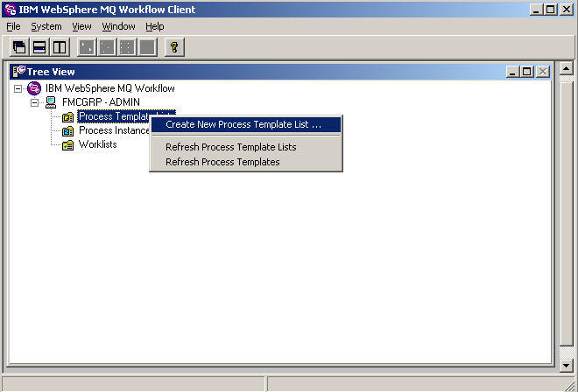Minimize the Tree View window

(x=512, y=72)
